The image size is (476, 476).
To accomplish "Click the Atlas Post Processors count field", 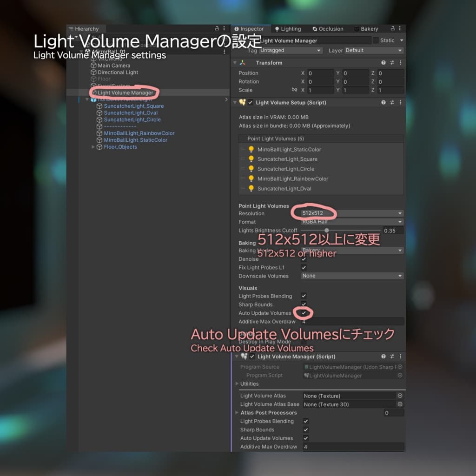I will (x=394, y=413).
